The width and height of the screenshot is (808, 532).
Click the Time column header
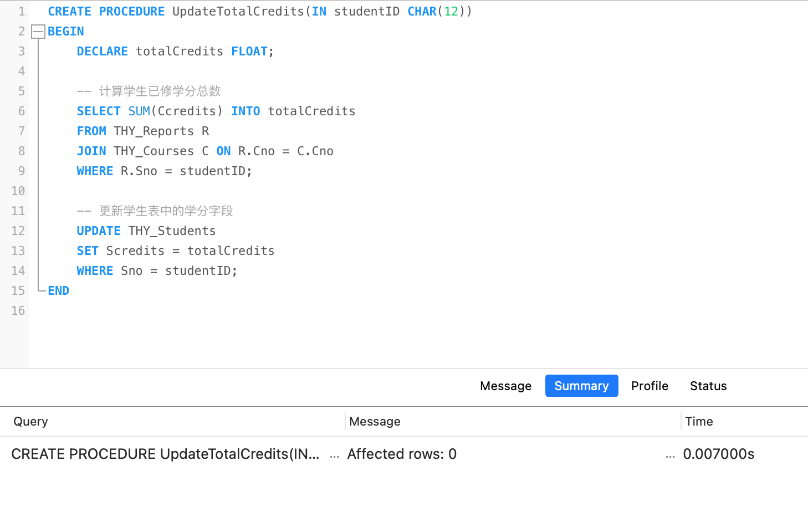tap(699, 421)
